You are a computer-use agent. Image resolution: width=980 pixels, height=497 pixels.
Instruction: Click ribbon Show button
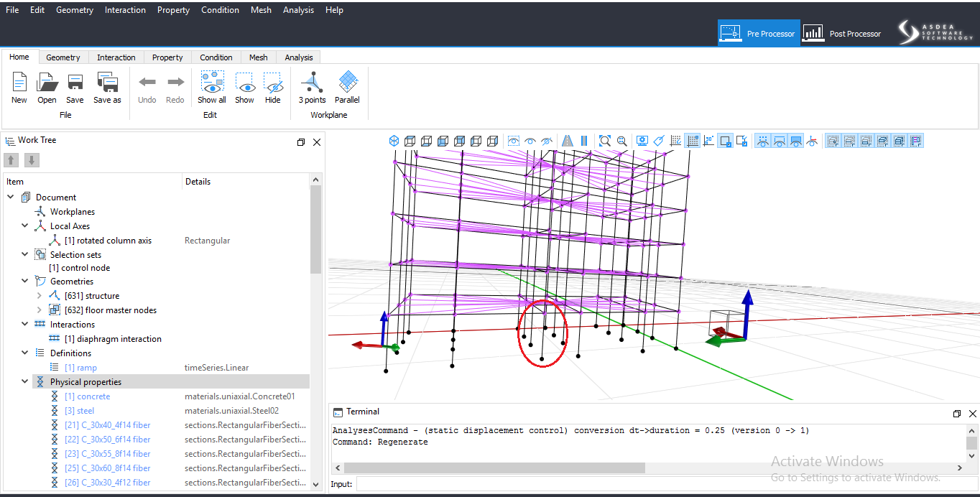click(244, 88)
